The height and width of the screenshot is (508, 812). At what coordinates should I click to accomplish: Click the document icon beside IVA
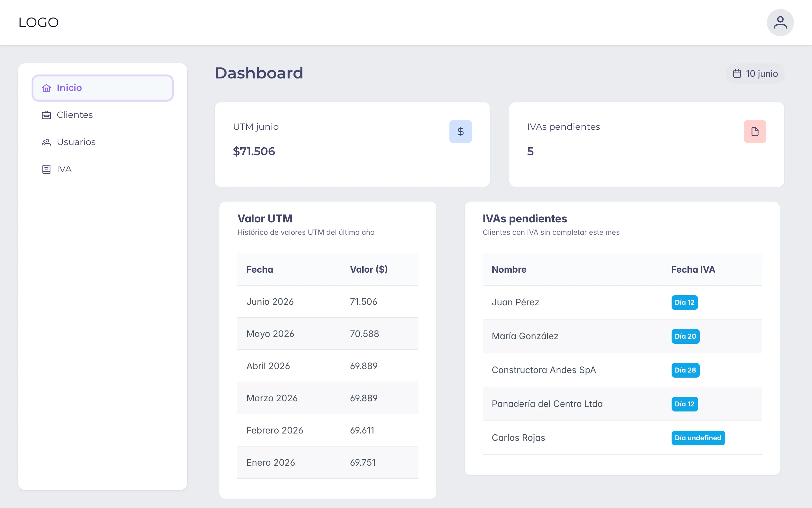point(46,169)
